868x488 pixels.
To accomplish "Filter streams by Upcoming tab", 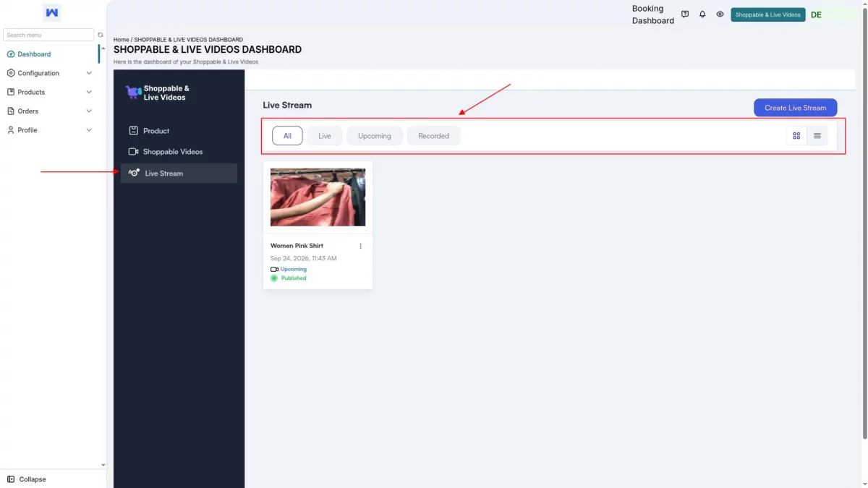I will tap(375, 136).
